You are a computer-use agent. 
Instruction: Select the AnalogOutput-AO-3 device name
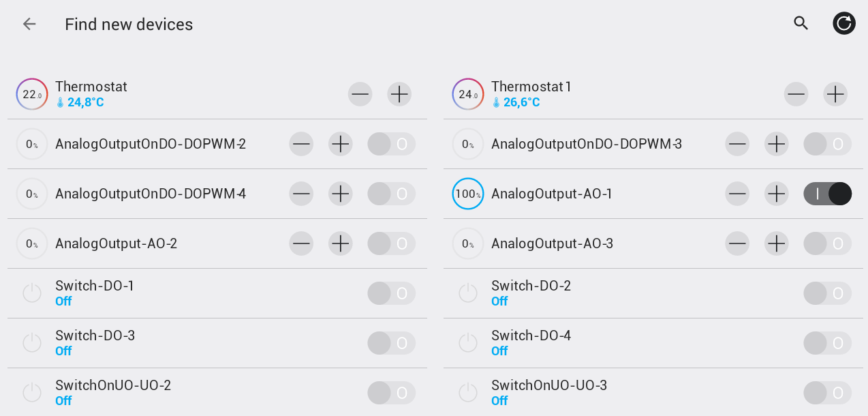[x=552, y=243]
